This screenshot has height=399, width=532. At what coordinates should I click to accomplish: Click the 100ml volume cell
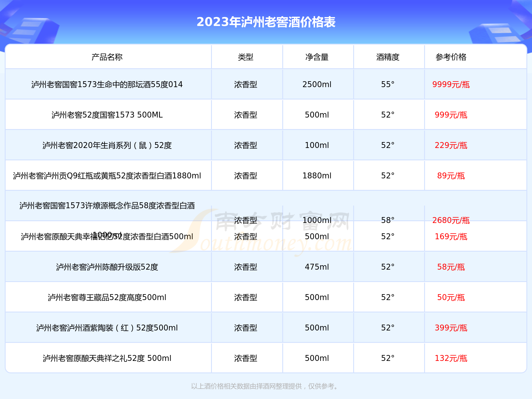click(x=317, y=145)
